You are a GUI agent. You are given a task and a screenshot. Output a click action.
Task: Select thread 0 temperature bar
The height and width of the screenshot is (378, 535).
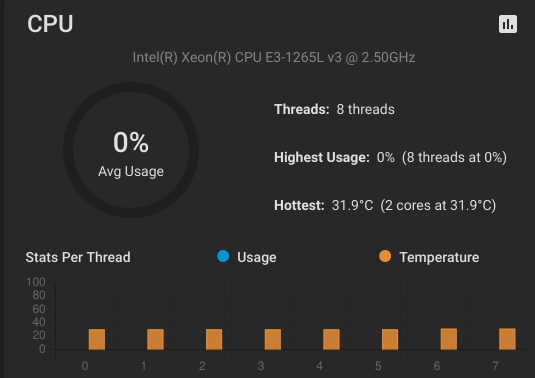97,339
